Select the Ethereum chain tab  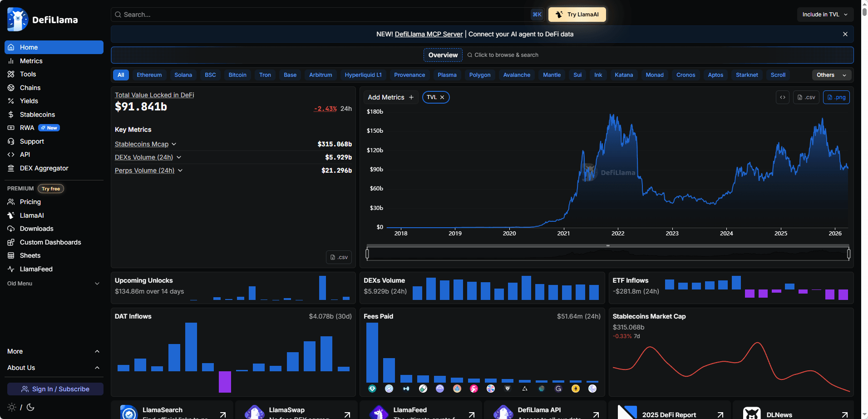tap(149, 75)
